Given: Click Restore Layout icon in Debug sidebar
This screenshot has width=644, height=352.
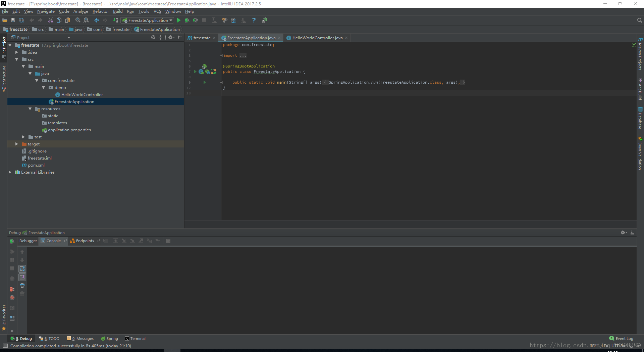Looking at the screenshot, I should (12, 318).
